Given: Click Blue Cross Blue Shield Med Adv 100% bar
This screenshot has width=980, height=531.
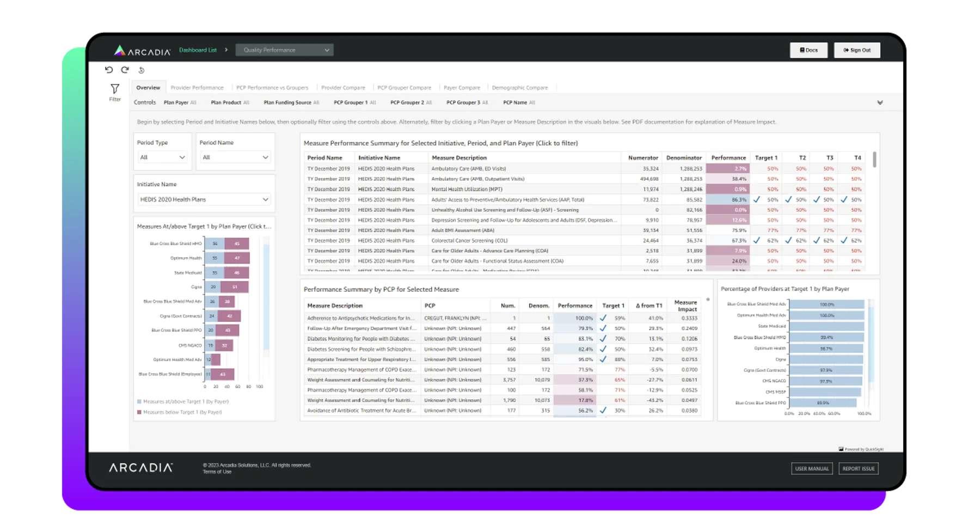Looking at the screenshot, I should [826, 304].
